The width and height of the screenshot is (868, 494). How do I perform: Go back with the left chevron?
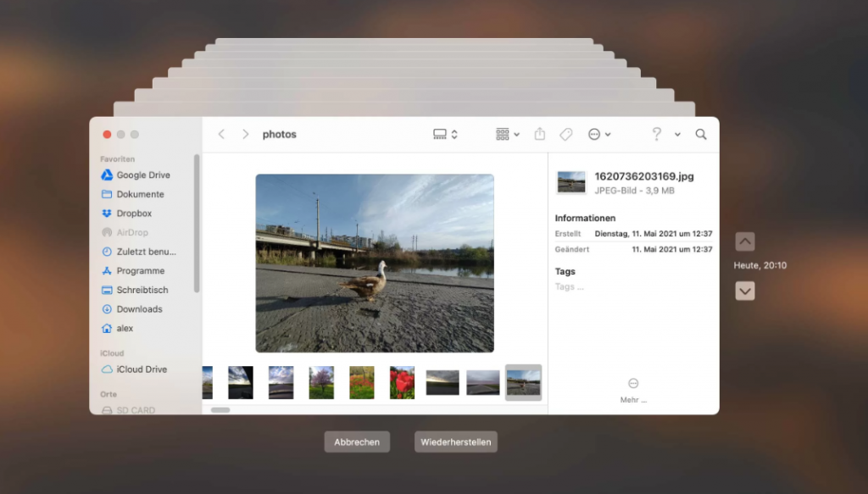221,134
